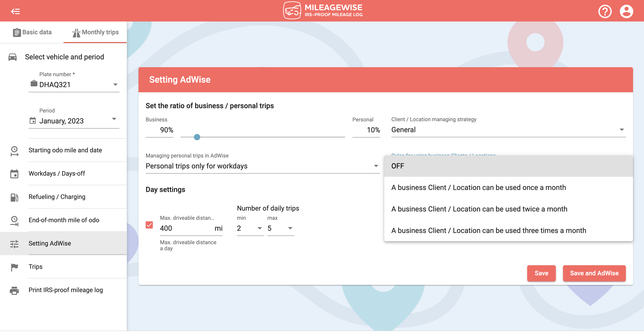Image resolution: width=644 pixels, height=332 pixels.
Task: Choose 'used three times a month' option
Action: point(508,230)
